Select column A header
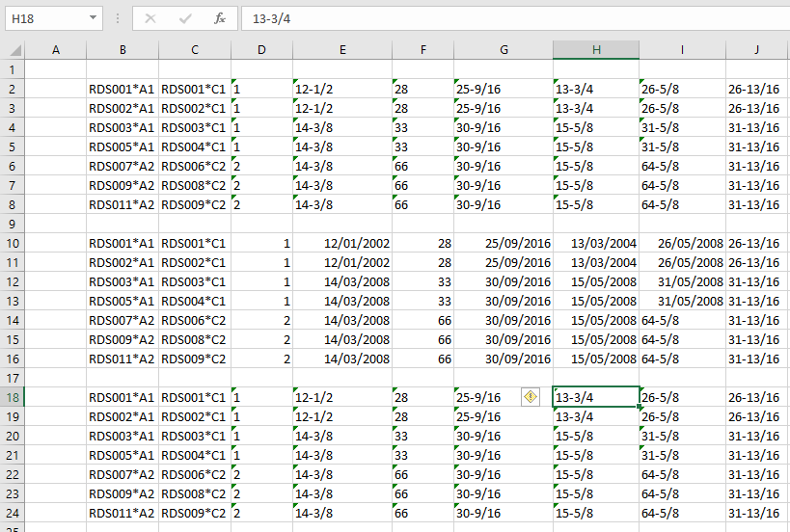The image size is (790, 532). tap(55, 50)
